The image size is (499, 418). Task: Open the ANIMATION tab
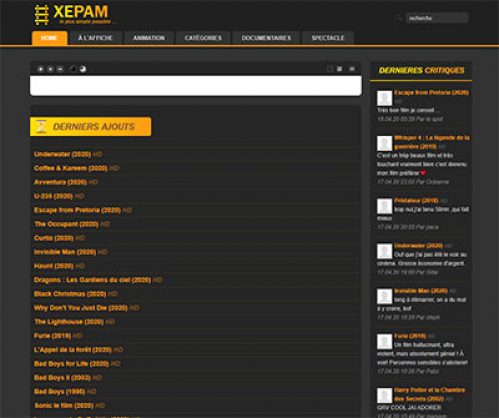(149, 38)
